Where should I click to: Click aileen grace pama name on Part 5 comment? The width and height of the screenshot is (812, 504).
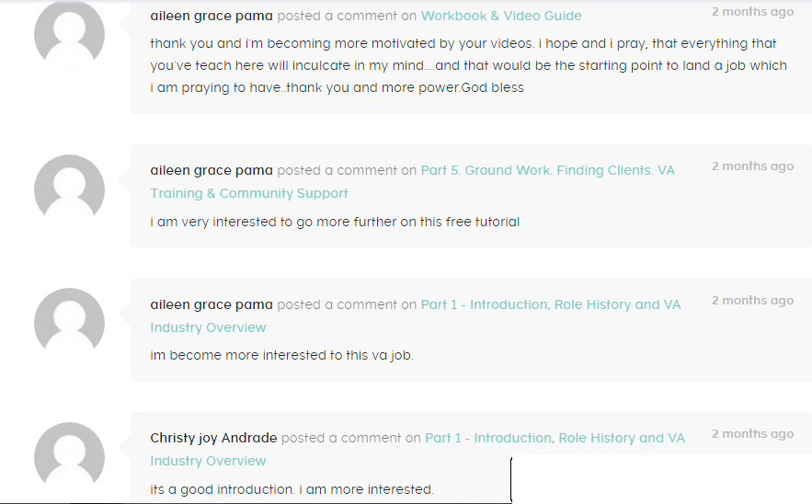pos(212,170)
